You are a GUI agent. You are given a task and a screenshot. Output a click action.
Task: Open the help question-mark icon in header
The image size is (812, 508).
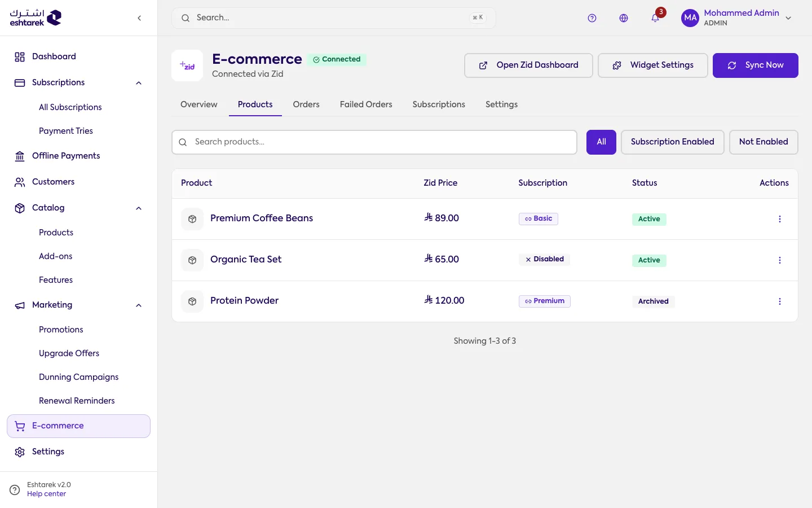[592, 18]
